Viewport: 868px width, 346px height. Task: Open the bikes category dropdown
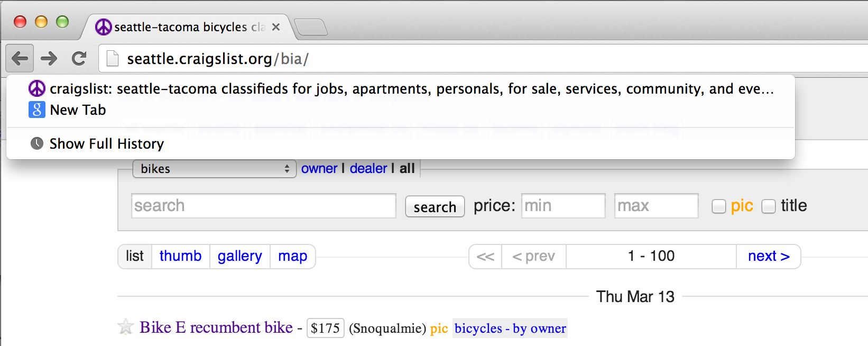214,169
